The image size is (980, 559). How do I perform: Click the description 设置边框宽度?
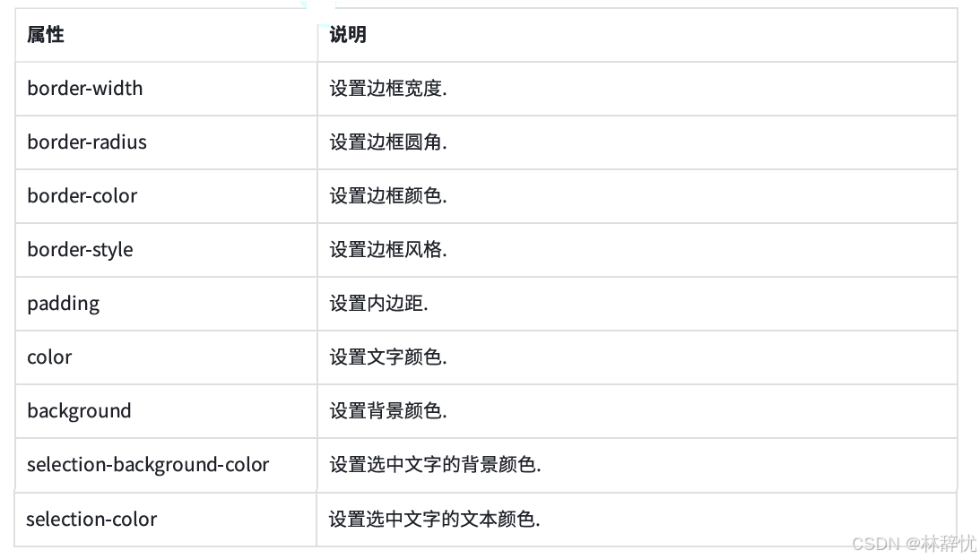tap(388, 89)
